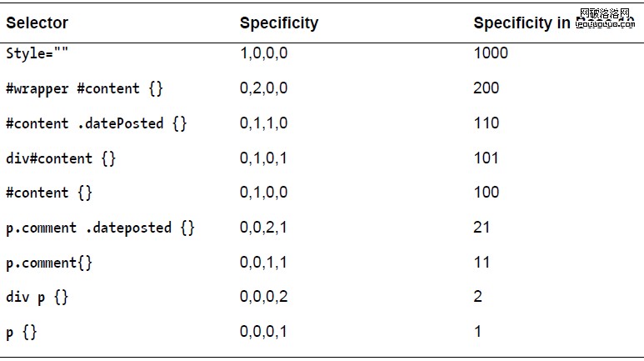Click the specificity value 0,1,1,0

pyautogui.click(x=264, y=123)
